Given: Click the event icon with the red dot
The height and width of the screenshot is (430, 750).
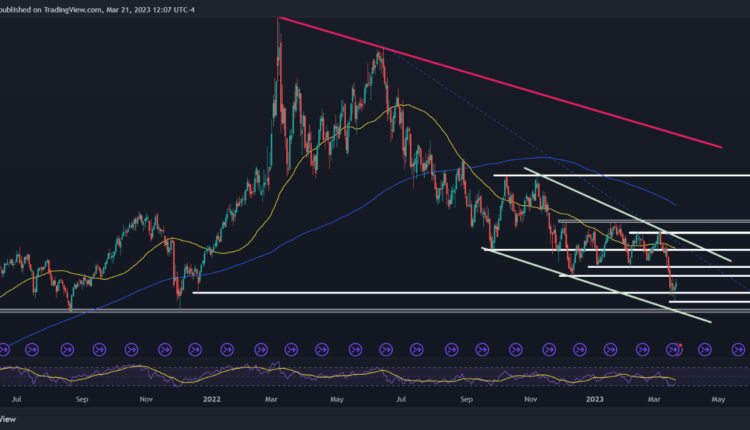Looking at the screenshot, I should [674, 349].
